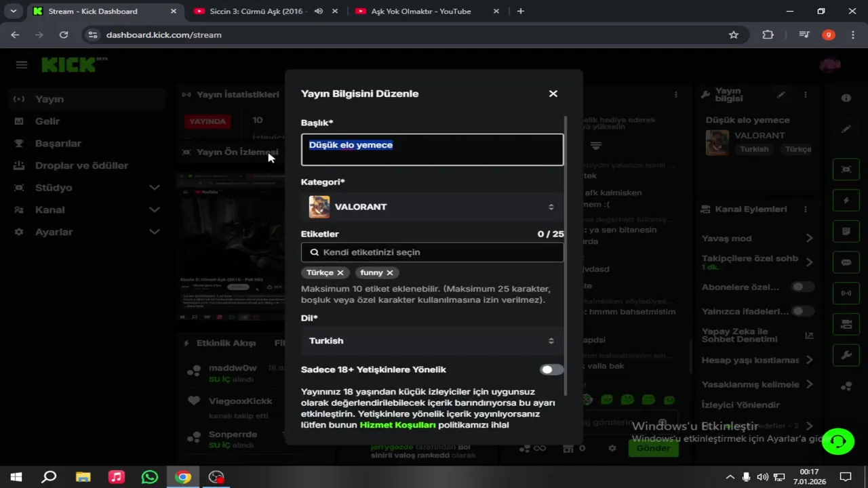Click the chat collapse icon above messages
This screenshot has height=488, width=868.
(596, 146)
